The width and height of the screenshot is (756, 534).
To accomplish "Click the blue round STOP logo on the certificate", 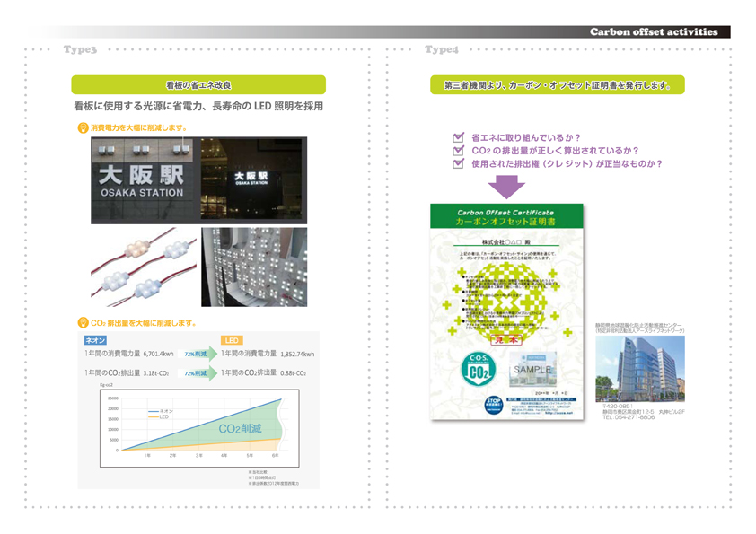I will pos(493,405).
